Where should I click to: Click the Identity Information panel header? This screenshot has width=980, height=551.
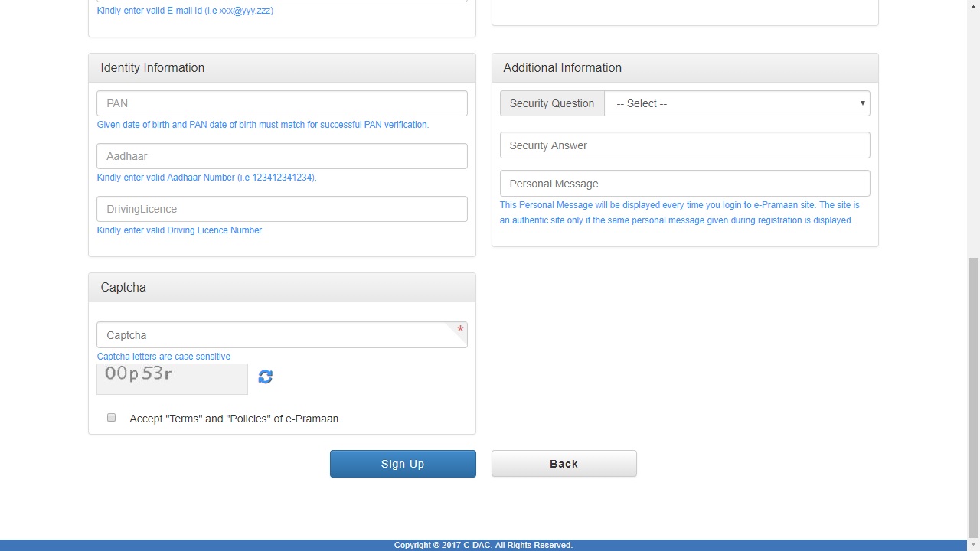click(282, 68)
